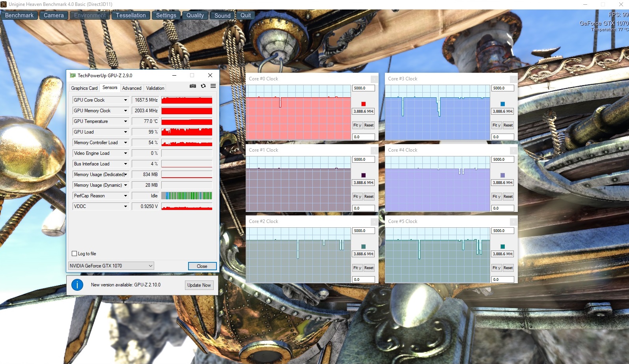629x364 pixels.
Task: Expand the PerfCap Reason dropdown
Action: pos(125,196)
